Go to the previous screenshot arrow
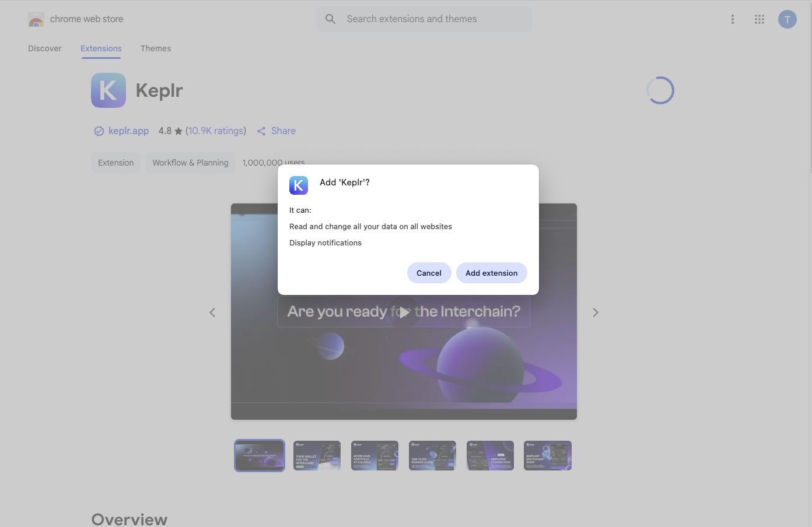Viewport: 812px width, 527px height. [212, 312]
